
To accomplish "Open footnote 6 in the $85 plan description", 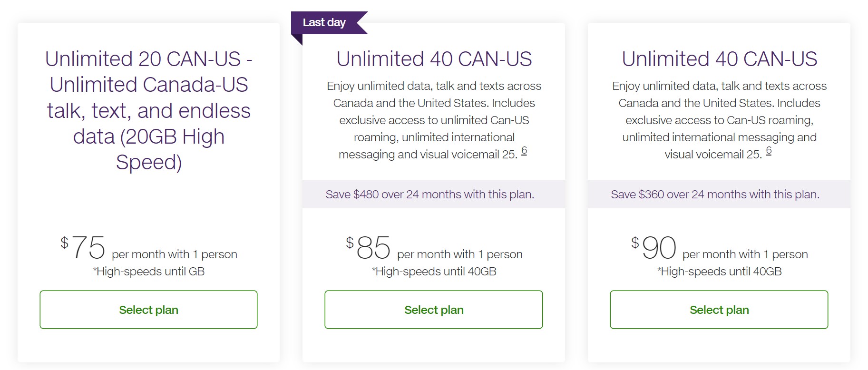I will click(x=524, y=151).
